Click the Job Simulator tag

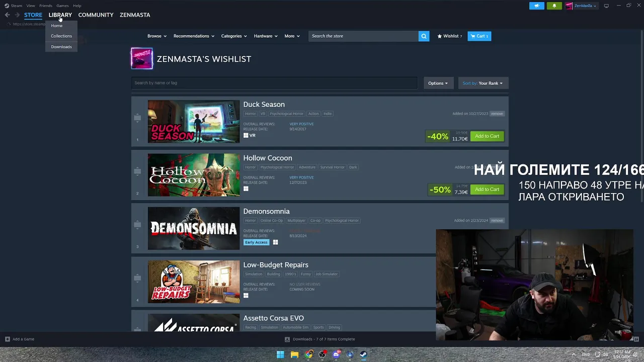pyautogui.click(x=327, y=274)
